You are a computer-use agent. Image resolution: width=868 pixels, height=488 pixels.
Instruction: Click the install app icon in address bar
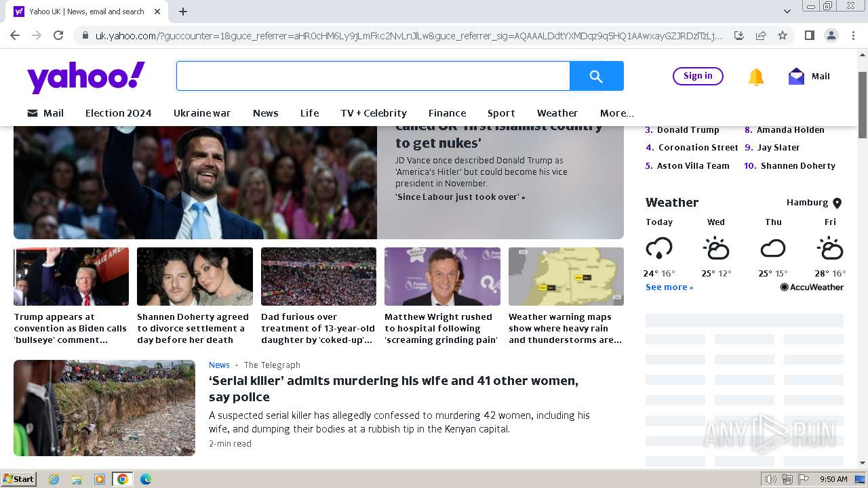pos(739,35)
